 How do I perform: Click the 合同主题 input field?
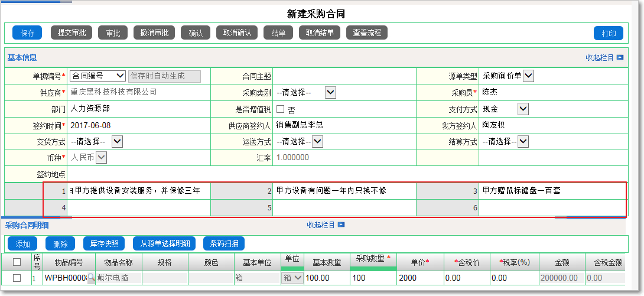coord(344,76)
